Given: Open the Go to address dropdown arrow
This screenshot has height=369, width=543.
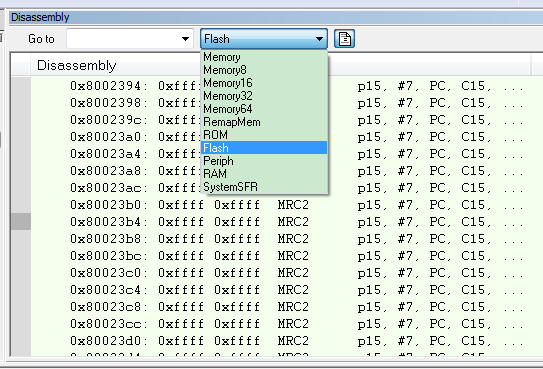Looking at the screenshot, I should click(x=185, y=39).
